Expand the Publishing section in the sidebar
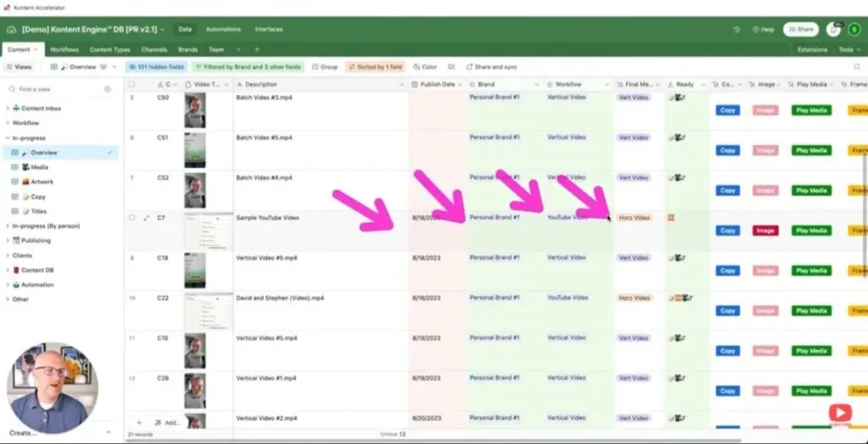Image resolution: width=868 pixels, height=444 pixels. click(8, 241)
